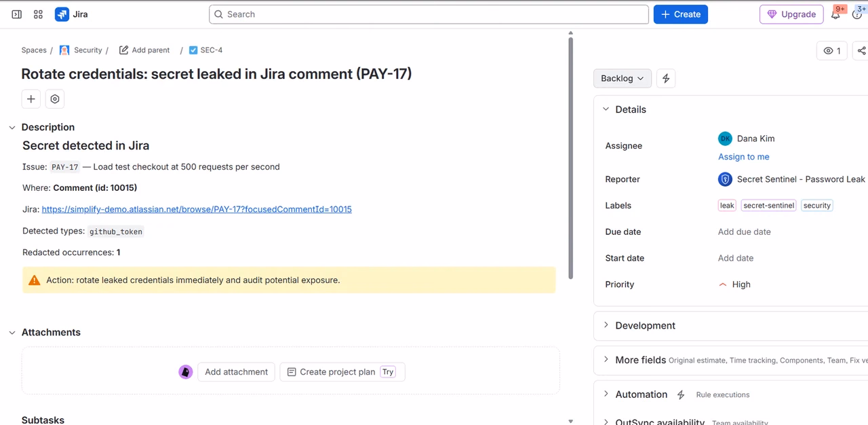Open the notifications bell
Viewport: 868px width, 425px height.
tap(836, 14)
